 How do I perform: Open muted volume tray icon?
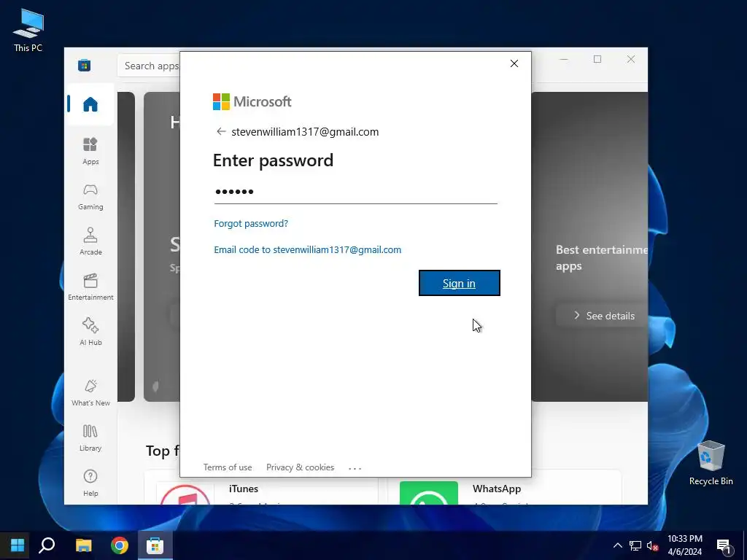pos(652,545)
